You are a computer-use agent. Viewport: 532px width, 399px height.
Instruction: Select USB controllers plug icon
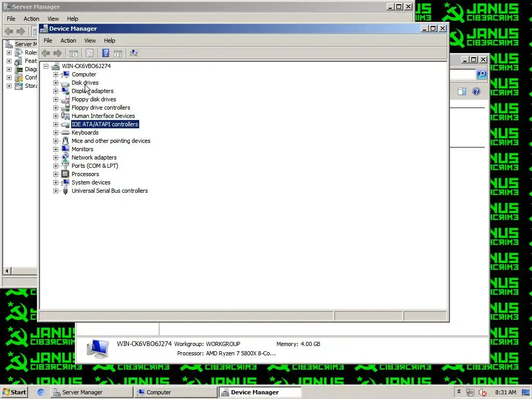pyautogui.click(x=65, y=191)
